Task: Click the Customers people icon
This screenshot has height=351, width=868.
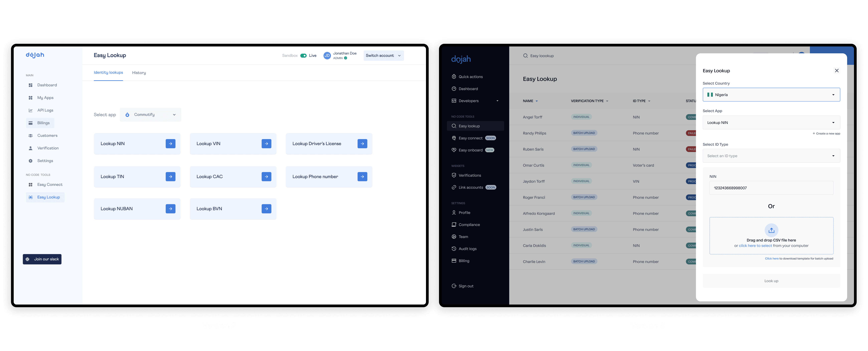Action: point(31,136)
